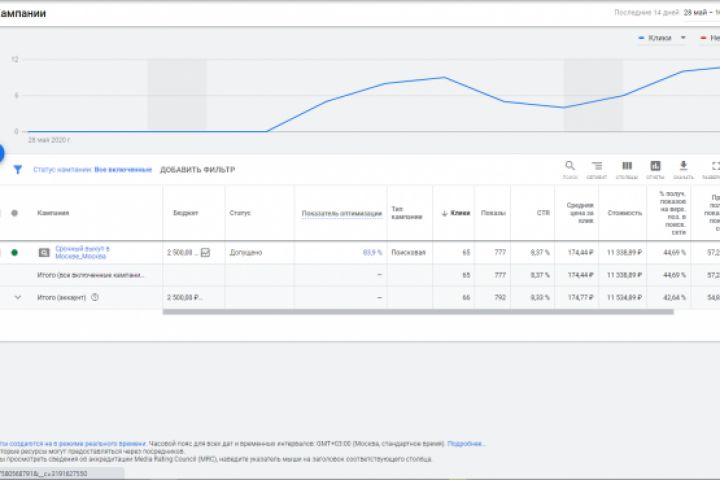Click the status circle in table header
This screenshot has height=480, width=720.
coord(14,213)
